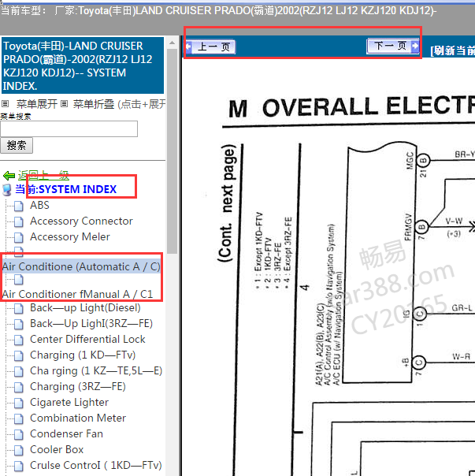This screenshot has height=476, width=475.
Task: Click page icon beside Back—Up LighI(3RZ—FE)
Action: point(19,324)
